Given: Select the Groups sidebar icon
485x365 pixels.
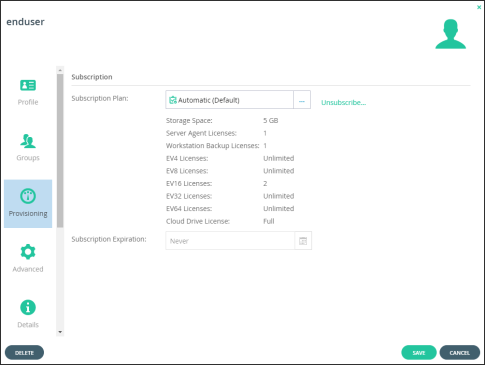Looking at the screenshot, I should (28, 141).
